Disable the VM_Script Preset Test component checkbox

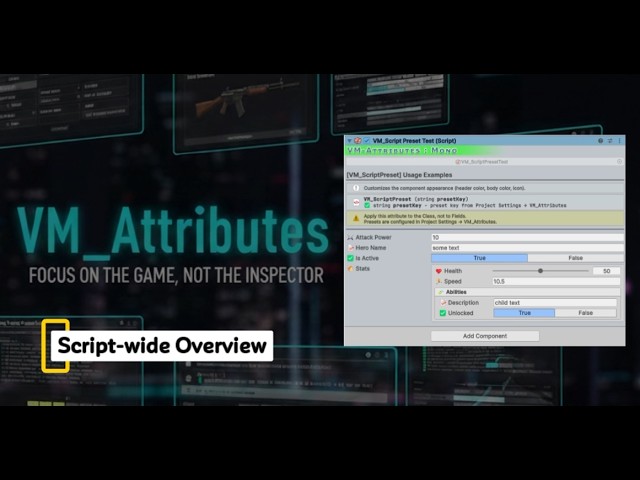click(367, 140)
